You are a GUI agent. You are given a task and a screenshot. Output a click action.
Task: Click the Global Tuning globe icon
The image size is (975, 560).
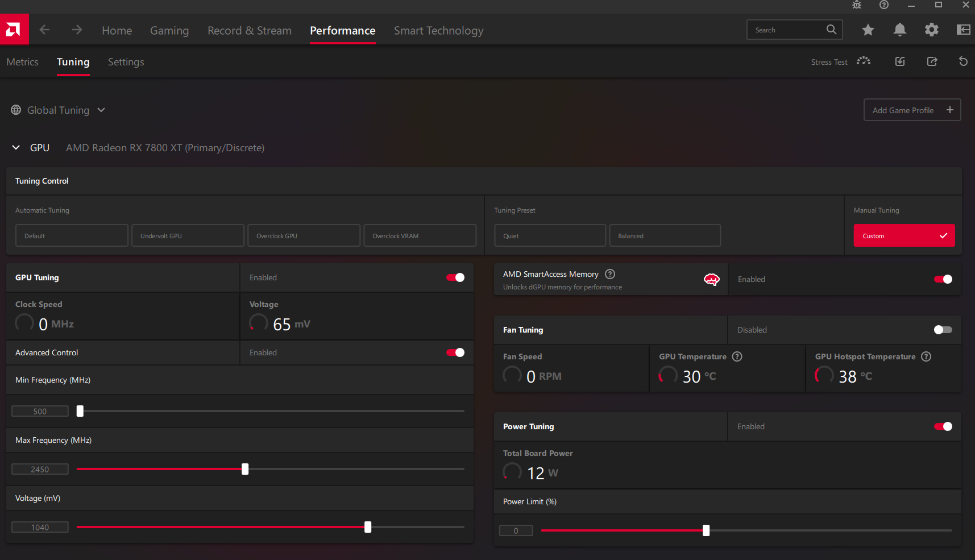tap(16, 110)
